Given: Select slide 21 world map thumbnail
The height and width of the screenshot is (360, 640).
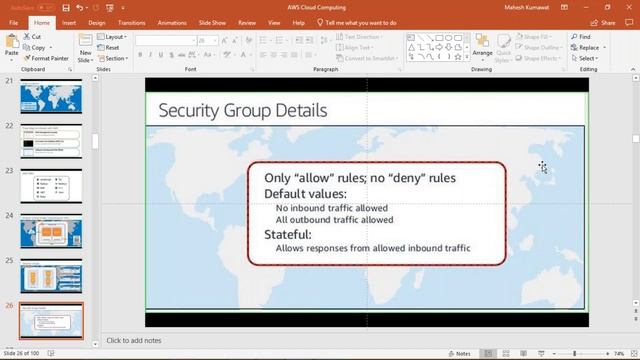Looking at the screenshot, I should click(x=51, y=96).
